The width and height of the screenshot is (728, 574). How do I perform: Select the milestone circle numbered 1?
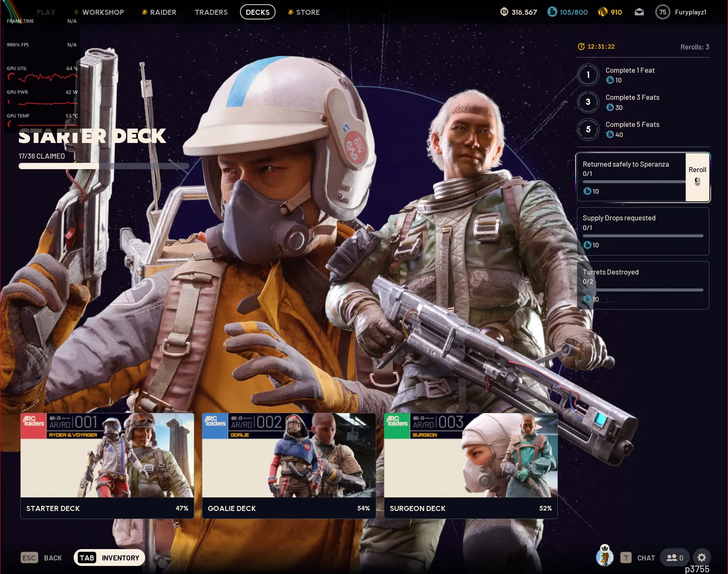pyautogui.click(x=588, y=75)
